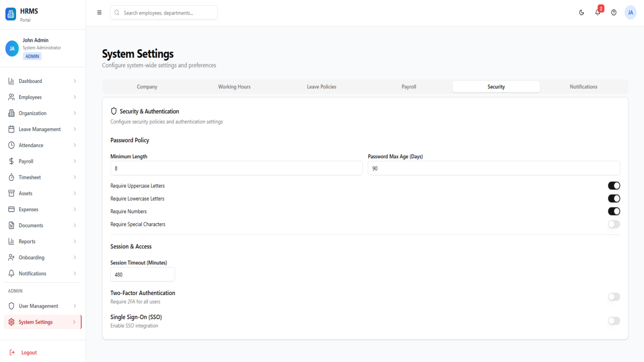
Task: Open the JA profile avatar in header
Action: [630, 13]
